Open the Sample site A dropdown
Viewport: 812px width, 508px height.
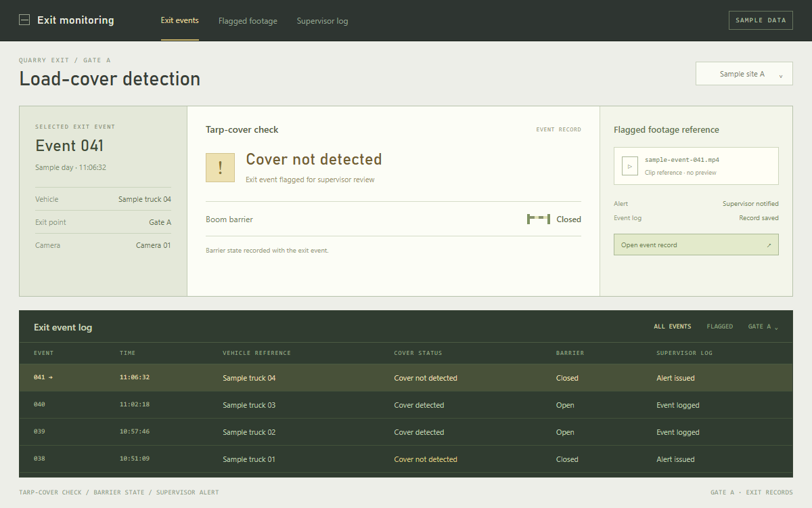744,74
